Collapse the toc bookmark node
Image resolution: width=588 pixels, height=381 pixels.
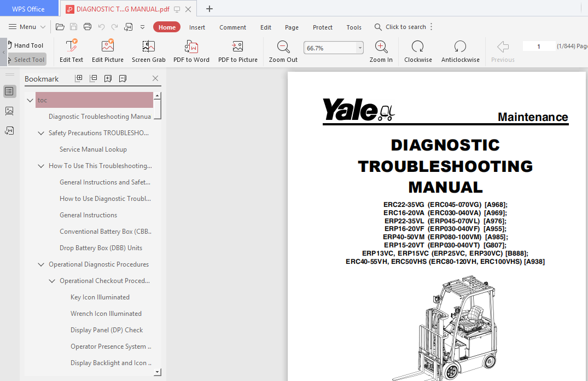(x=30, y=100)
